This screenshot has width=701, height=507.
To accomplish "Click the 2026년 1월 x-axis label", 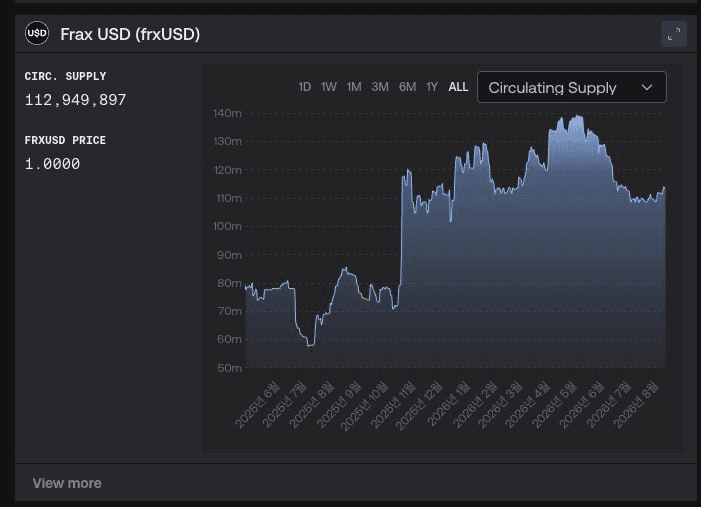I will click(x=449, y=405).
